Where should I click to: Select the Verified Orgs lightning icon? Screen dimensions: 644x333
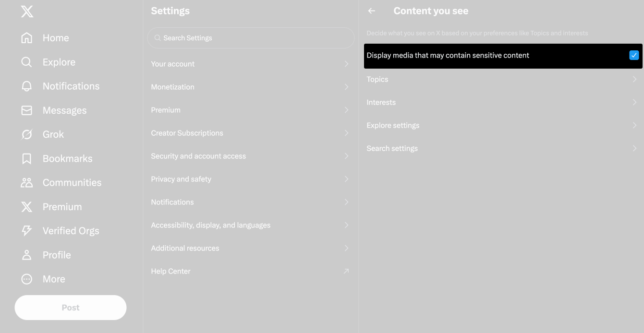click(27, 230)
